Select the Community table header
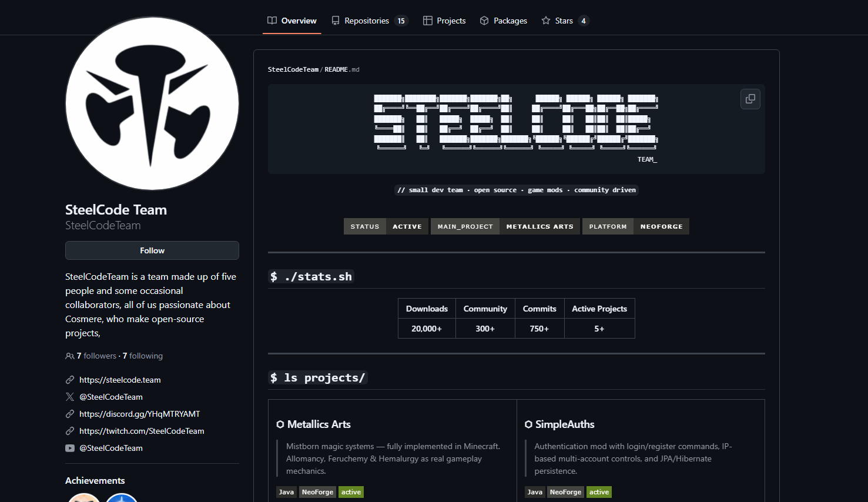This screenshot has width=868, height=502. click(x=485, y=309)
